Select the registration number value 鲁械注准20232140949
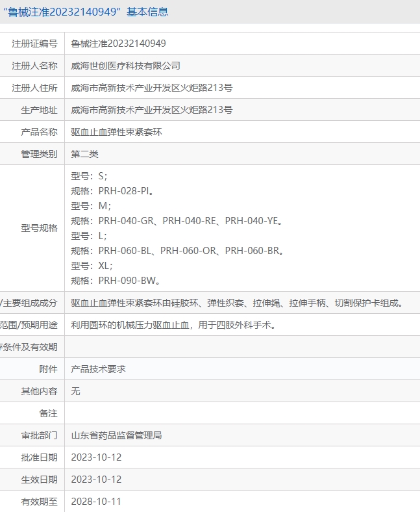This screenshot has height=512, width=420. coord(118,44)
